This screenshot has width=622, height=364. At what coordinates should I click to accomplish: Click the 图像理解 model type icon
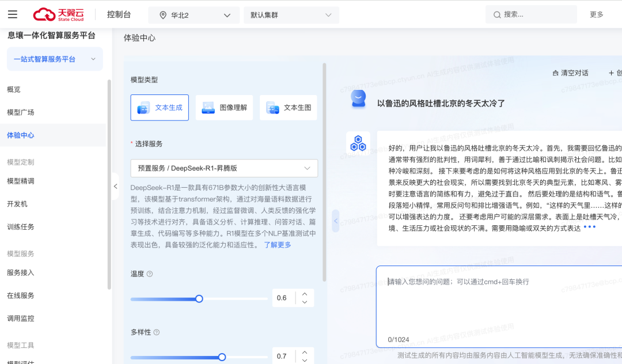click(208, 108)
